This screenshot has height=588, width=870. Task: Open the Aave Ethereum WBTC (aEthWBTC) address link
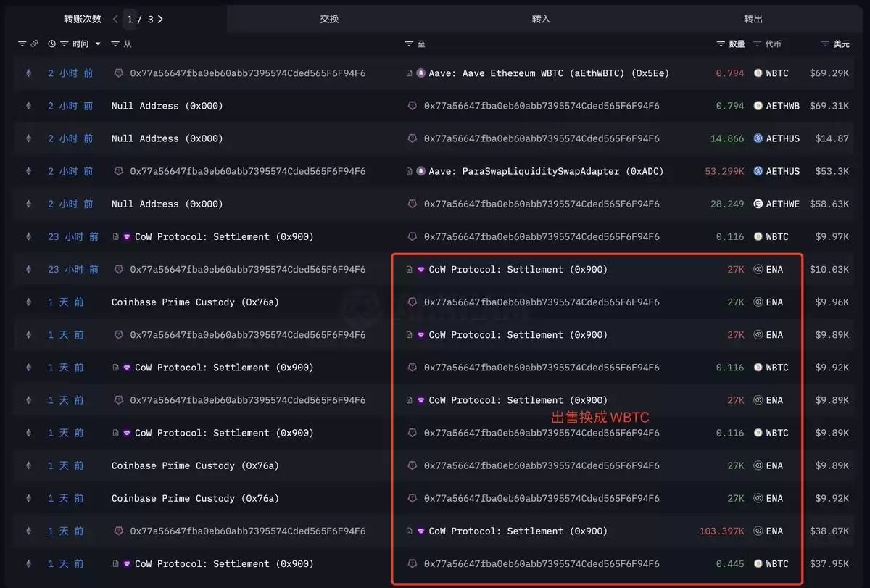[549, 73]
